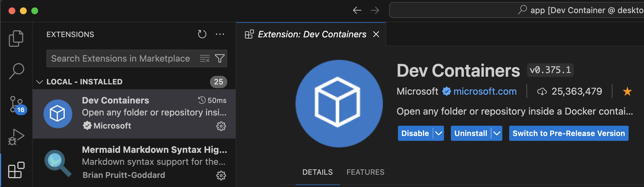Screen dimensions: 644x187
Task: Select the Extension: Dev Containers editor tab
Action: 311,34
